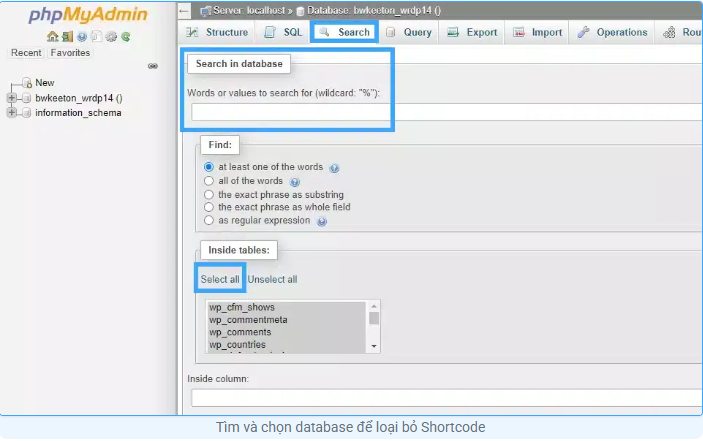Screen dimensions: 703x441
Task: Click the green reload navigation icon
Action: [x=126, y=36]
